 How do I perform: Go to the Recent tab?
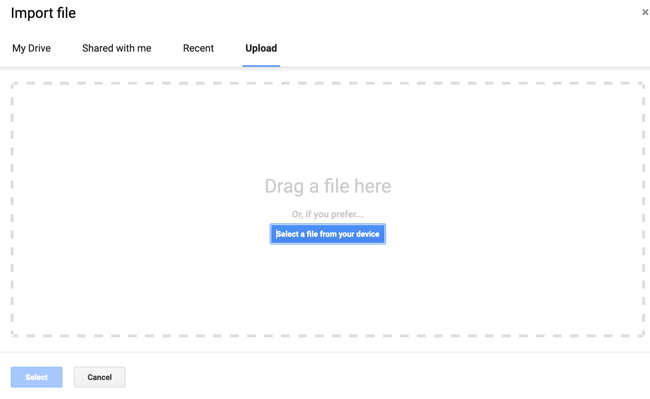tap(198, 48)
